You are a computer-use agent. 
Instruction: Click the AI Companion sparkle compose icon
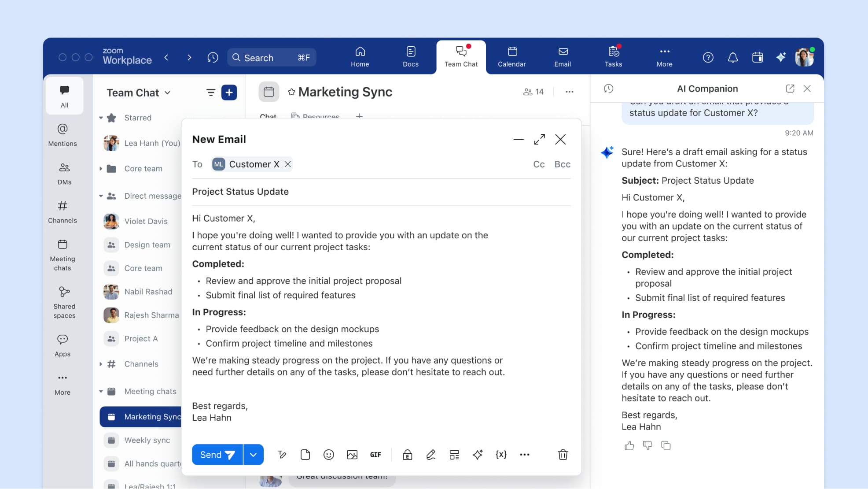click(x=478, y=455)
